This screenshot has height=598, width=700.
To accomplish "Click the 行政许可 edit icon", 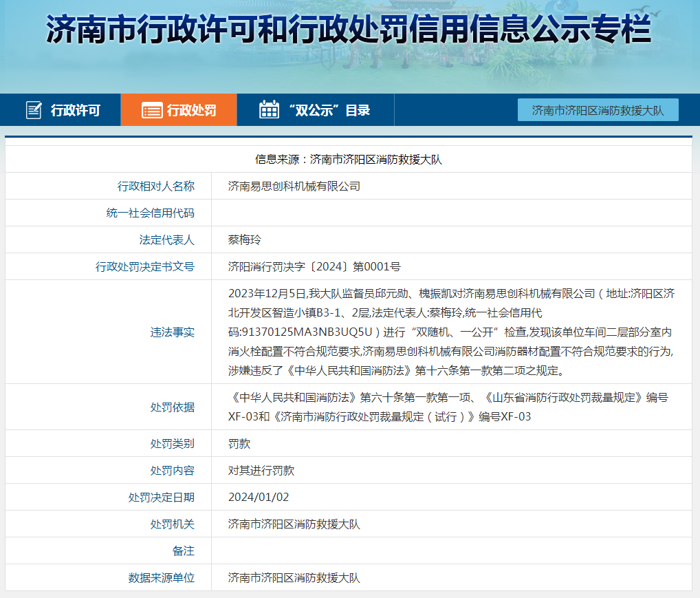I will [x=34, y=110].
